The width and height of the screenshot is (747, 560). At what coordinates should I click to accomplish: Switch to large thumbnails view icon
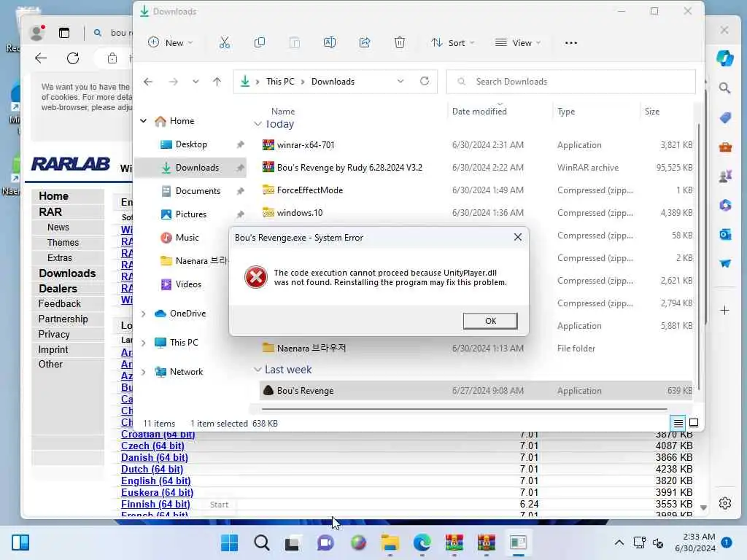[x=694, y=423]
